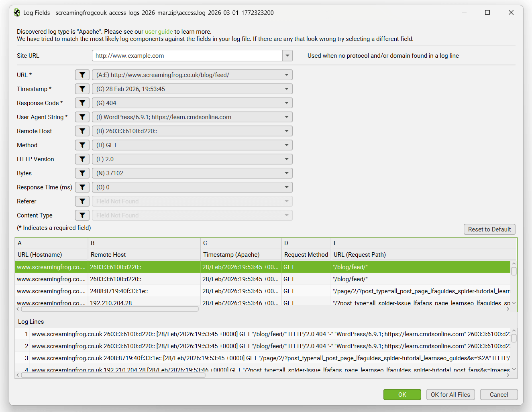Select log line number 2
The width and height of the screenshot is (532, 412).
[263, 346]
